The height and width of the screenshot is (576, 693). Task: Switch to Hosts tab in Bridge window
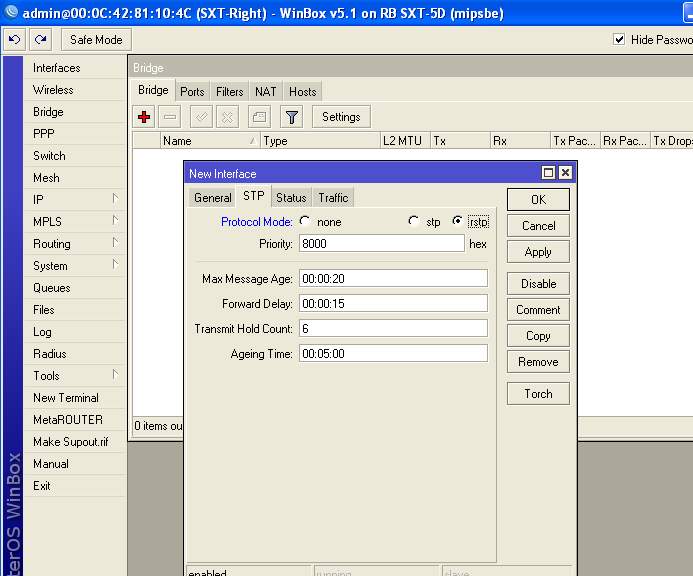click(x=303, y=92)
